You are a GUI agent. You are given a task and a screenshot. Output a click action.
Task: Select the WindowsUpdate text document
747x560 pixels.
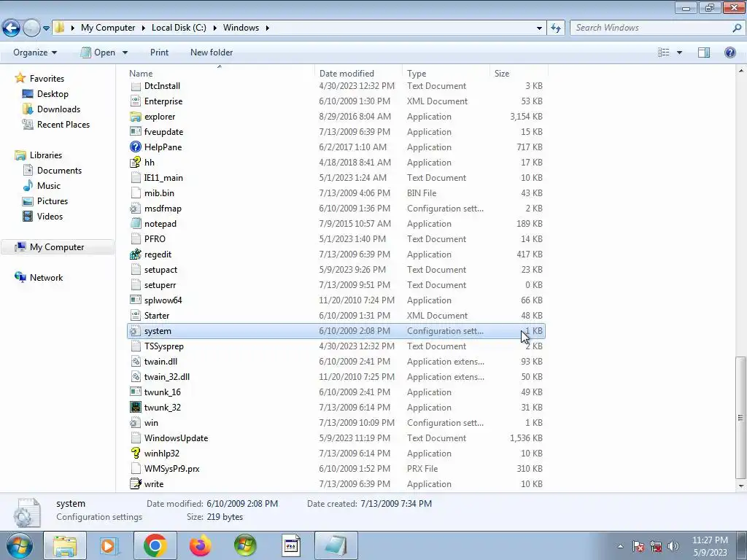pos(177,438)
